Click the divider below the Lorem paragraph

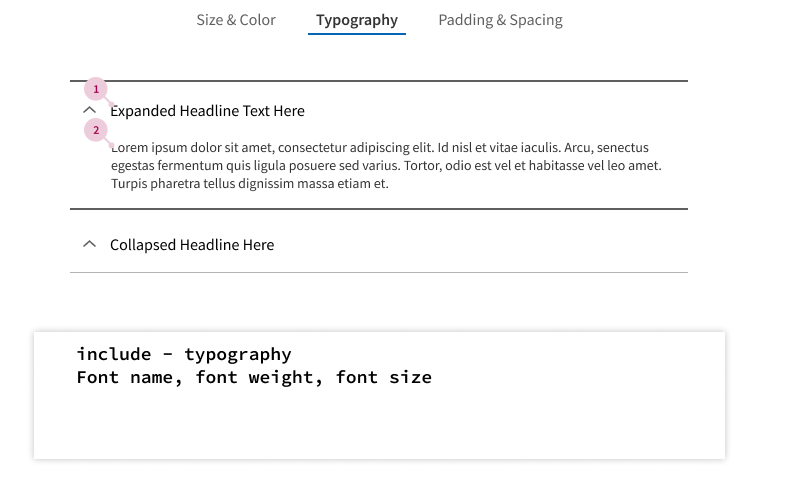379,209
